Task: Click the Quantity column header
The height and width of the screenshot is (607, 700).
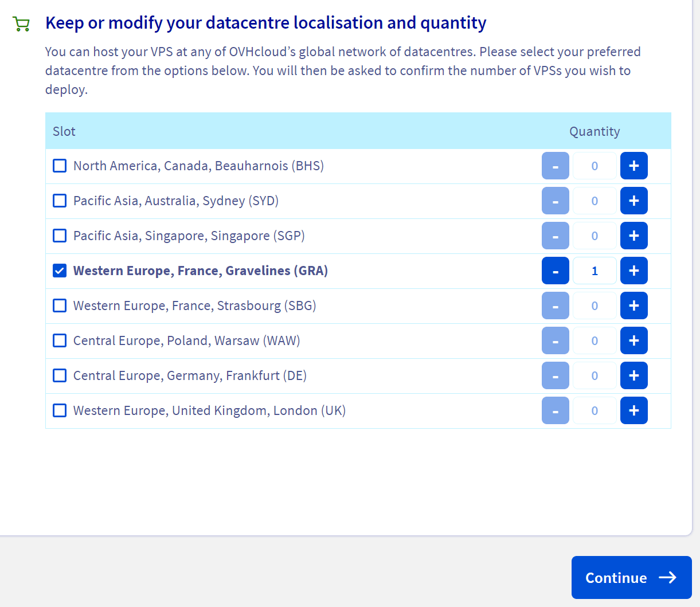Action: (x=595, y=131)
